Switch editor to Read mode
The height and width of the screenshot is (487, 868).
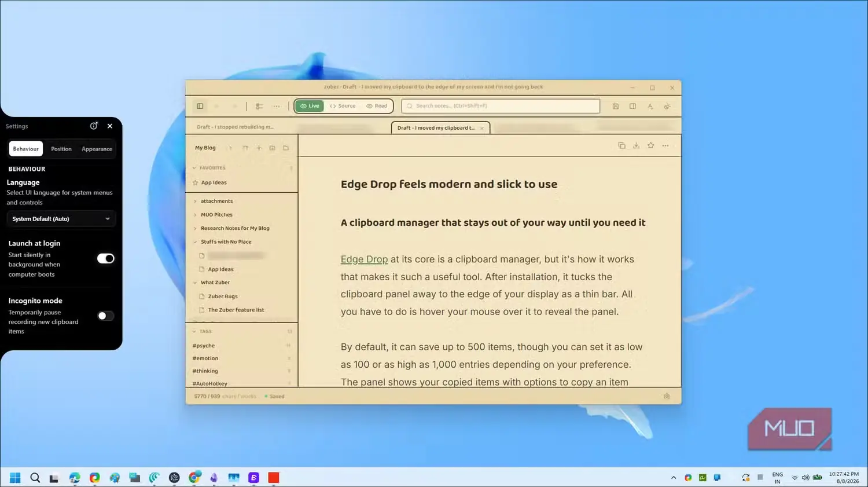click(x=377, y=106)
